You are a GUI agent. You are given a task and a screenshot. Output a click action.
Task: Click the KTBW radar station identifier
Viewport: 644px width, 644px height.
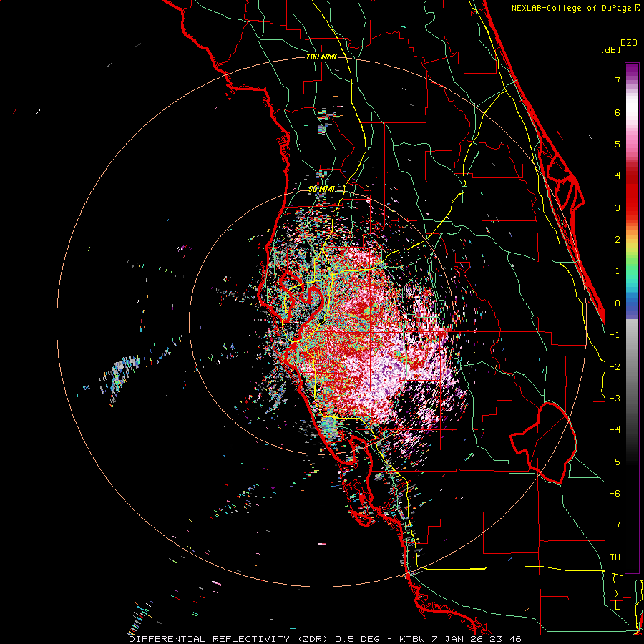(413, 639)
